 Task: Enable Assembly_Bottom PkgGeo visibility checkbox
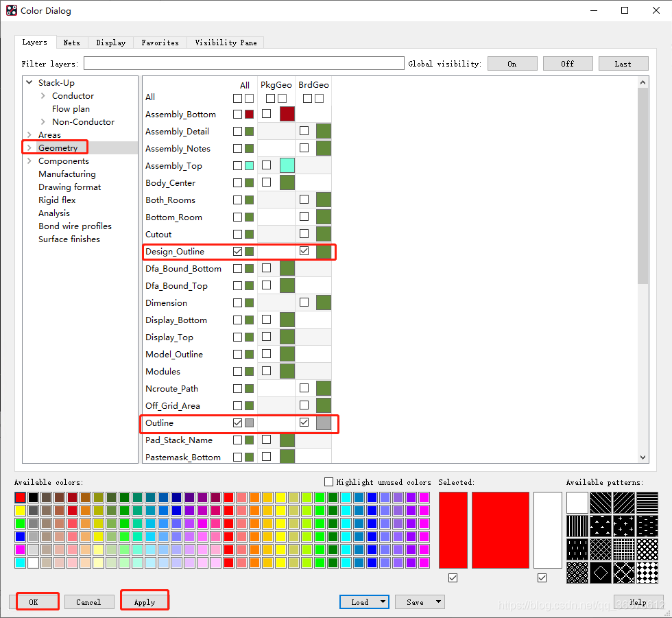pyautogui.click(x=267, y=114)
